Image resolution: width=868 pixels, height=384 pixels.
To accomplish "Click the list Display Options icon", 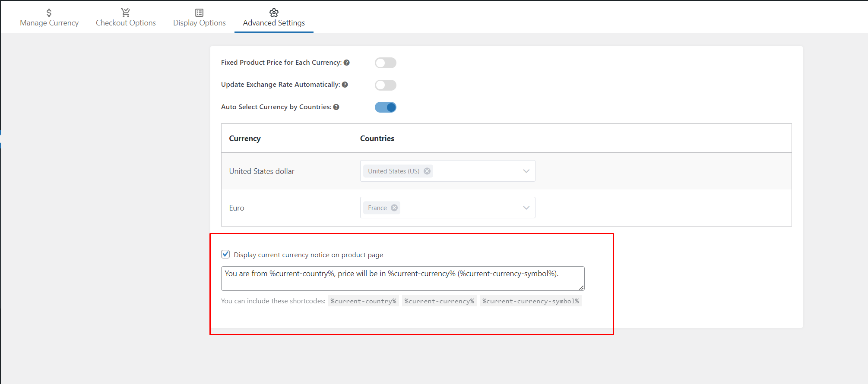I will click(199, 13).
